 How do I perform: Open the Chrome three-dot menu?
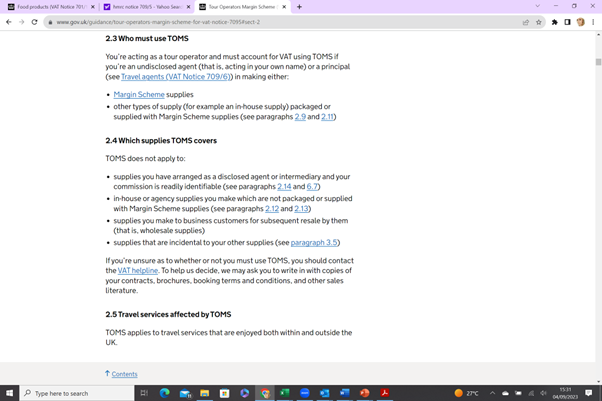(x=593, y=22)
